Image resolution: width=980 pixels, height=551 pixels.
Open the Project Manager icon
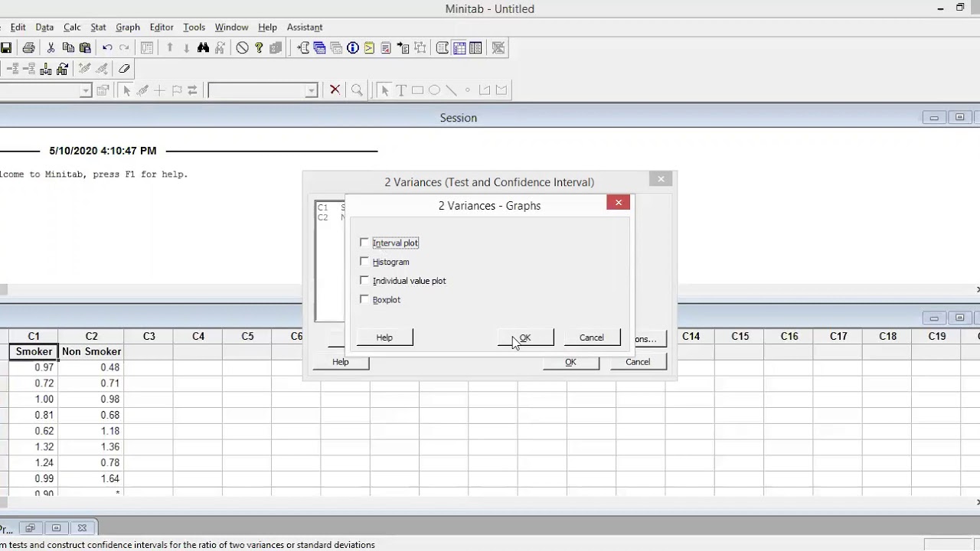click(475, 47)
